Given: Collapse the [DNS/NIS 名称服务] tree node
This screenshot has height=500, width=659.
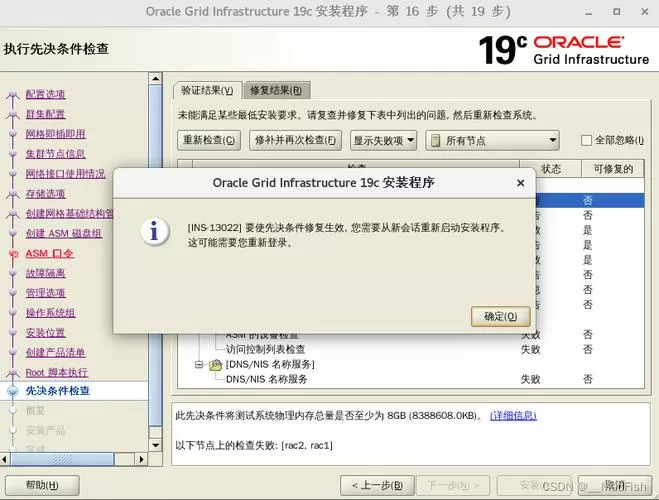Looking at the screenshot, I should coord(199,364).
